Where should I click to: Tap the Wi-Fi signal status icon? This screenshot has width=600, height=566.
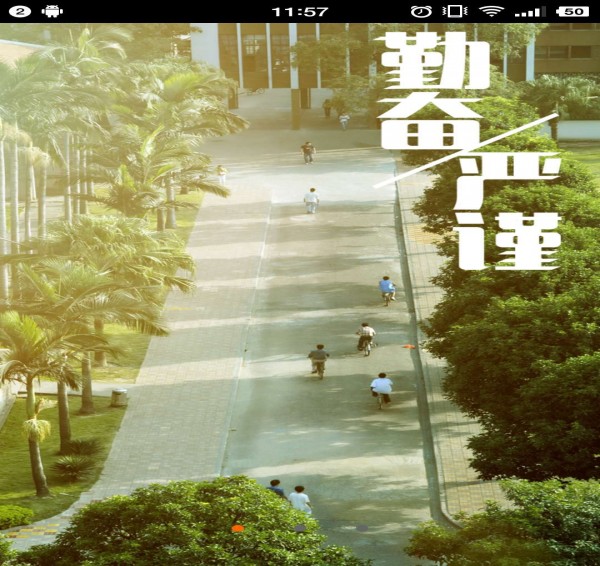(x=491, y=11)
